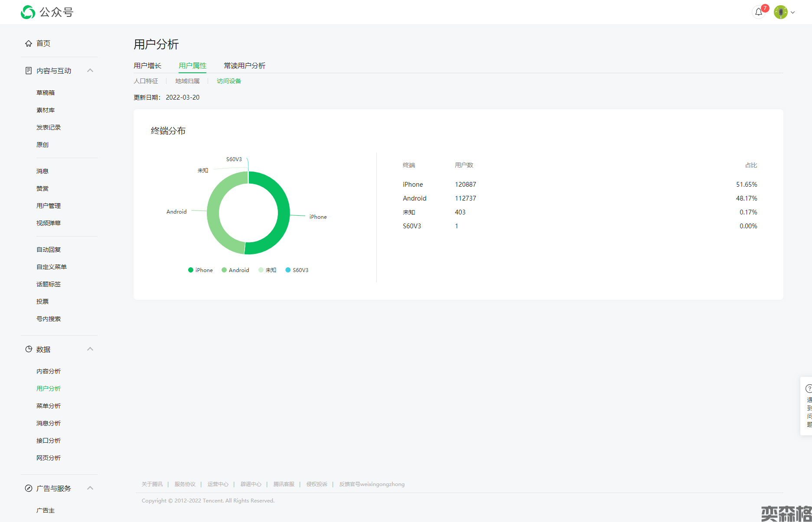Open the notification bell icon
The height and width of the screenshot is (522, 812).
tap(758, 12)
